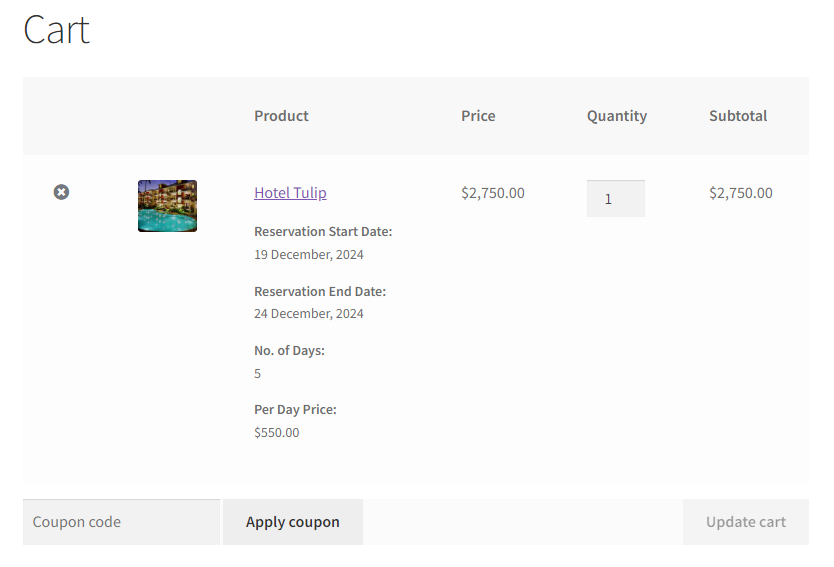Click the Quantity column header
The image size is (834, 567).
[x=617, y=116]
